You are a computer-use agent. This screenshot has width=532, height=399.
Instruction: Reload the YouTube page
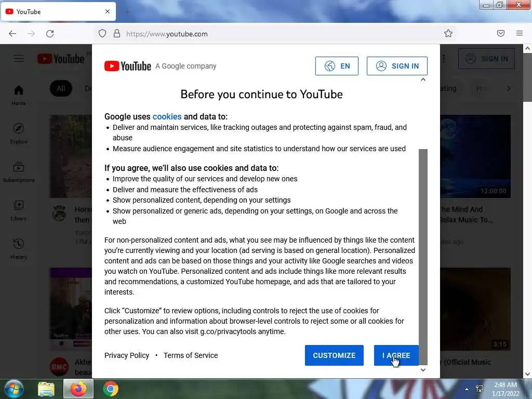pyautogui.click(x=50, y=34)
